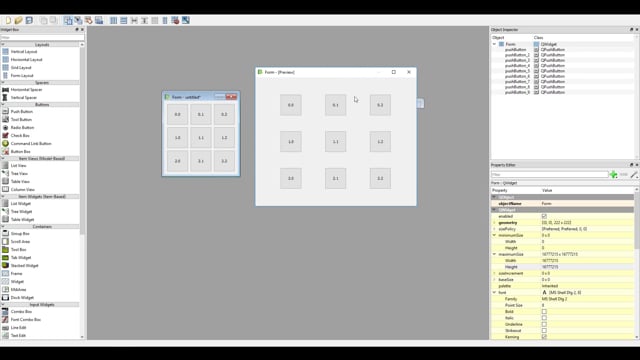Float the Object Inspector panel
Image resolution: width=640 pixels, height=360 pixels.
click(x=631, y=29)
